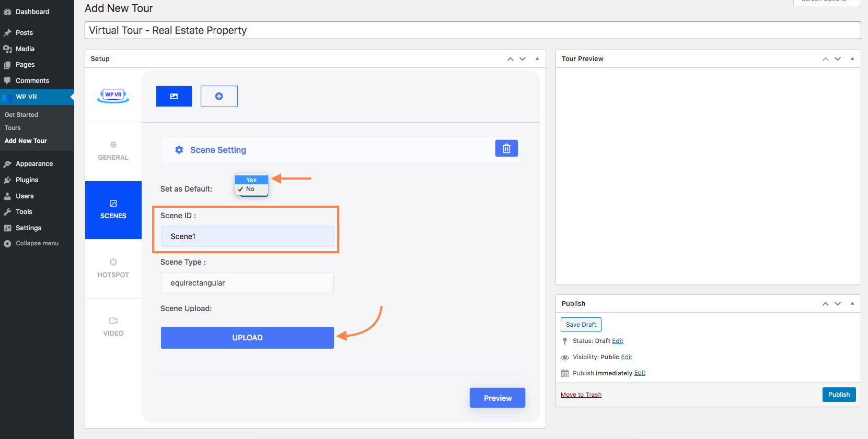The height and width of the screenshot is (439, 868).
Task: Open the Video section icon
Action: (113, 321)
